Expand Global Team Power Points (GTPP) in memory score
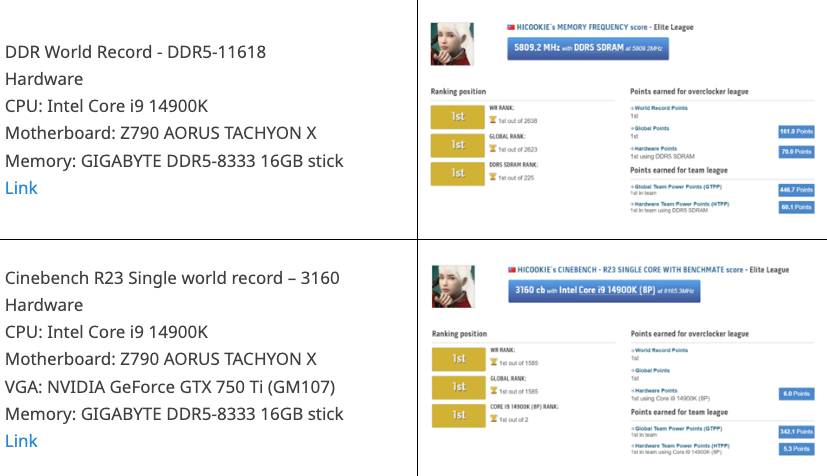 (x=676, y=187)
